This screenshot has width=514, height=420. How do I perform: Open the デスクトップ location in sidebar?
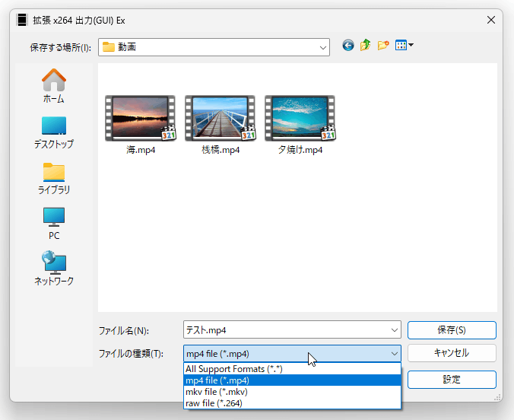(x=54, y=132)
